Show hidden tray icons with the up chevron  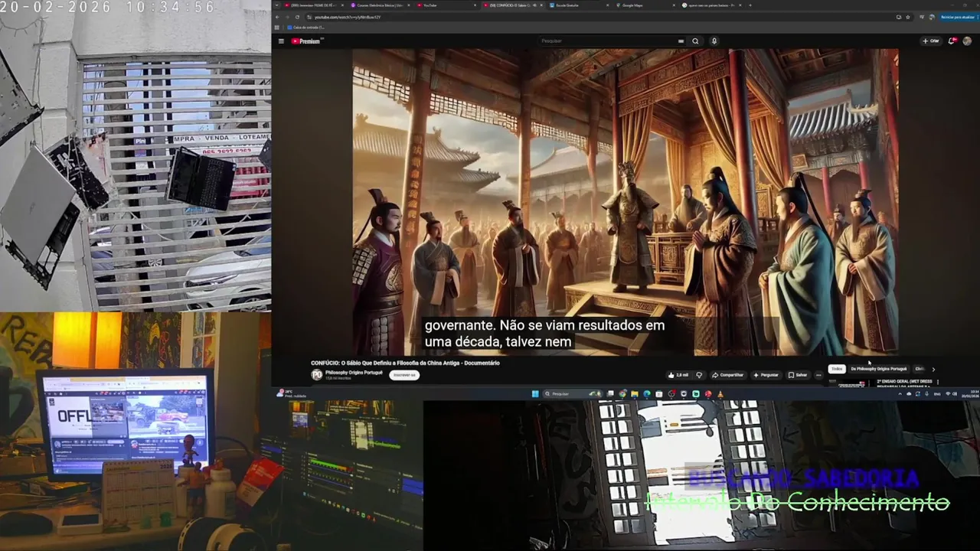[900, 394]
